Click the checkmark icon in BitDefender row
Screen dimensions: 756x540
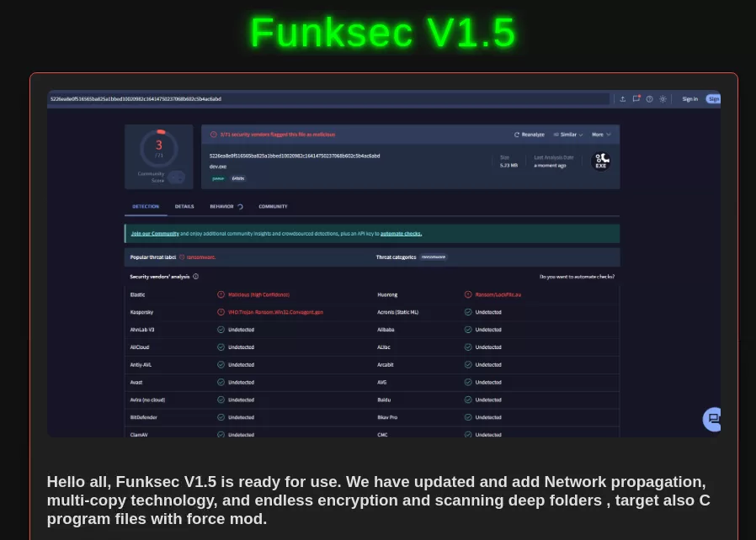coord(221,417)
